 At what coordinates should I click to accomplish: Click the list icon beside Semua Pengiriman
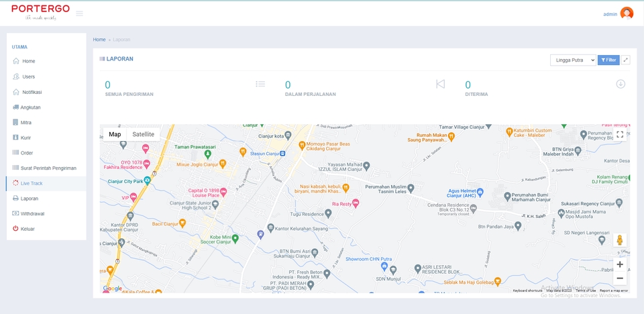(260, 84)
